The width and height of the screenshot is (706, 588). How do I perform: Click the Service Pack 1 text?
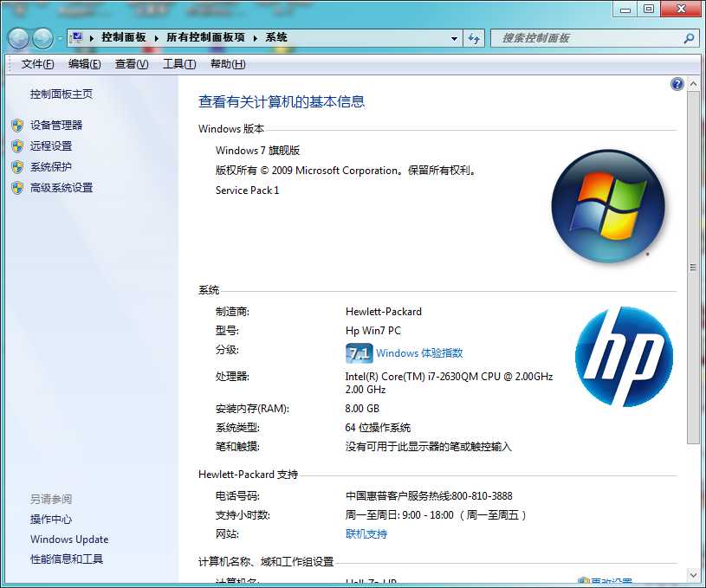(x=247, y=191)
